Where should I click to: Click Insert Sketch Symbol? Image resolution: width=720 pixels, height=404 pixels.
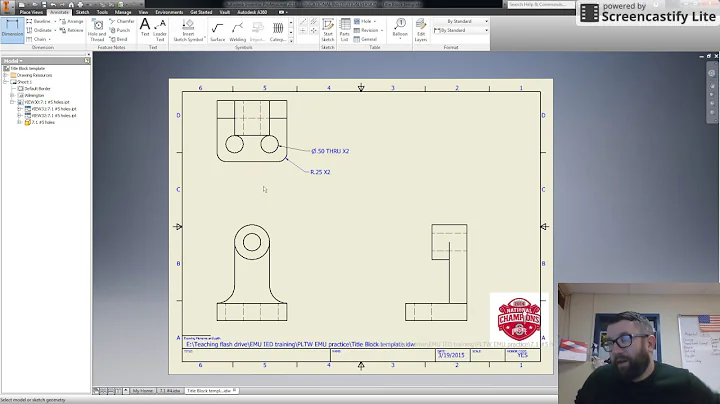[188, 30]
